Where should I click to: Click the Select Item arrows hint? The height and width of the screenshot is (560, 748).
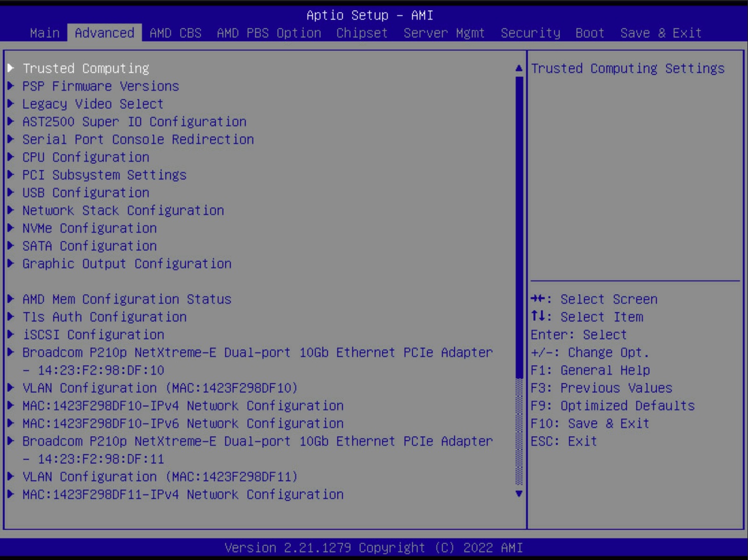tap(587, 317)
